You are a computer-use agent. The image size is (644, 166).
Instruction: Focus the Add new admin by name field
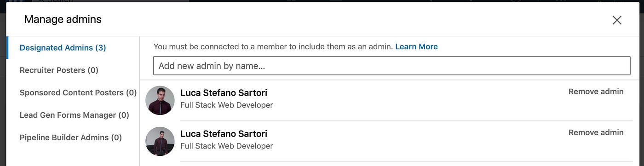tap(391, 66)
